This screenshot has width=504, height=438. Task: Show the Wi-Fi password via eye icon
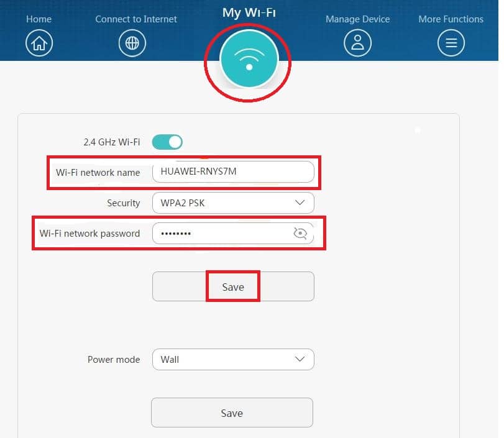pyautogui.click(x=300, y=233)
